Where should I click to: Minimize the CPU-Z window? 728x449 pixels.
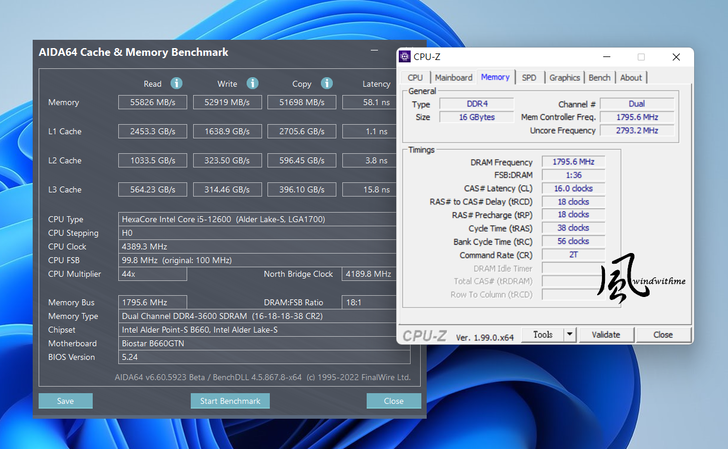tap(606, 57)
